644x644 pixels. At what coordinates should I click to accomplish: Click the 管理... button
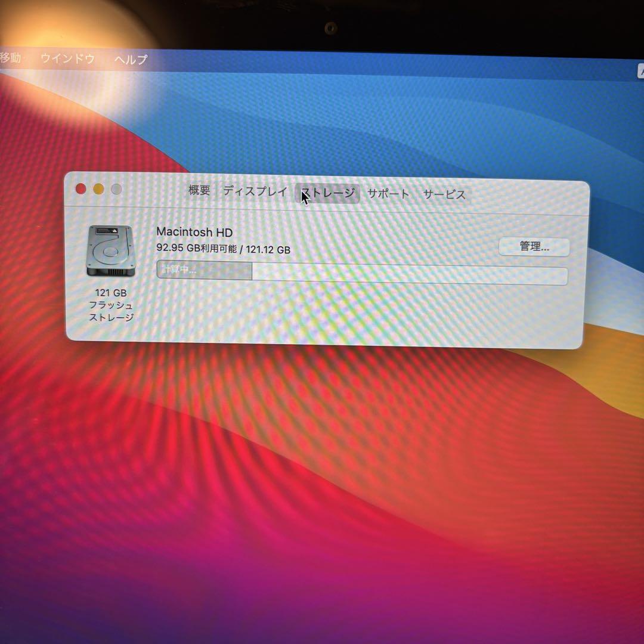(534, 247)
